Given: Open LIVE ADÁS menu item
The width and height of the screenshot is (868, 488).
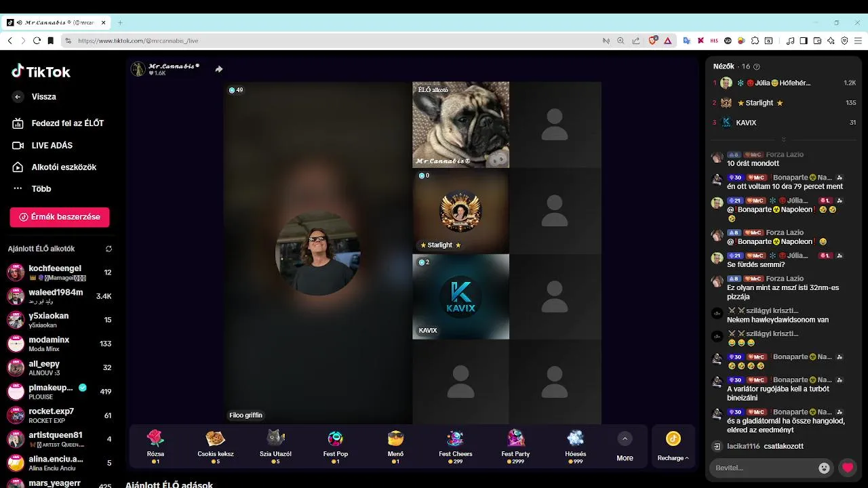Looking at the screenshot, I should point(43,145).
